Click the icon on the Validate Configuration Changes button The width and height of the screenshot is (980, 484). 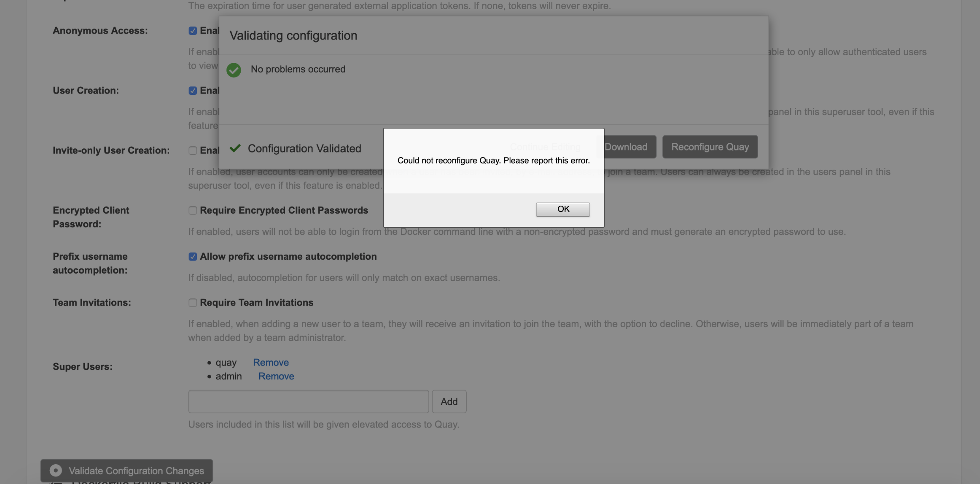[56, 470]
